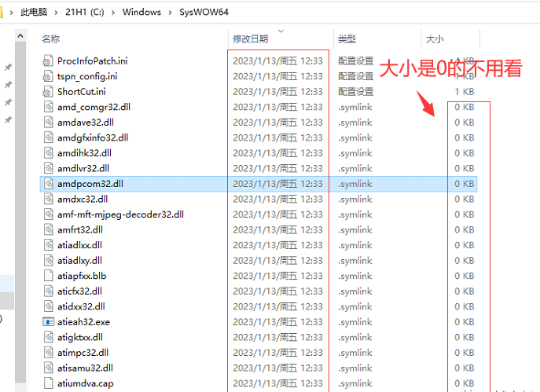The height and width of the screenshot is (392, 540).
Task: Click the amdxc32.dll file icon
Action: click(x=48, y=199)
